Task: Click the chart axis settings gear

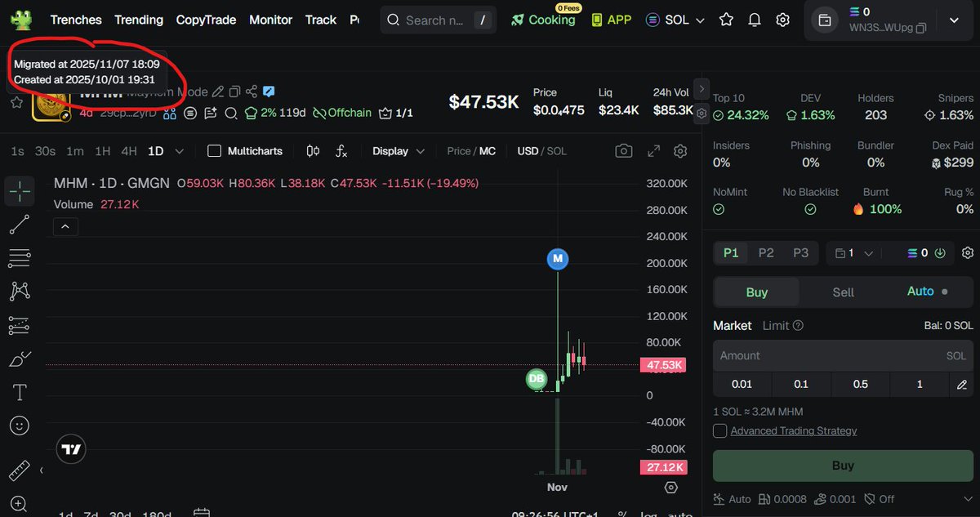Action: click(x=671, y=488)
